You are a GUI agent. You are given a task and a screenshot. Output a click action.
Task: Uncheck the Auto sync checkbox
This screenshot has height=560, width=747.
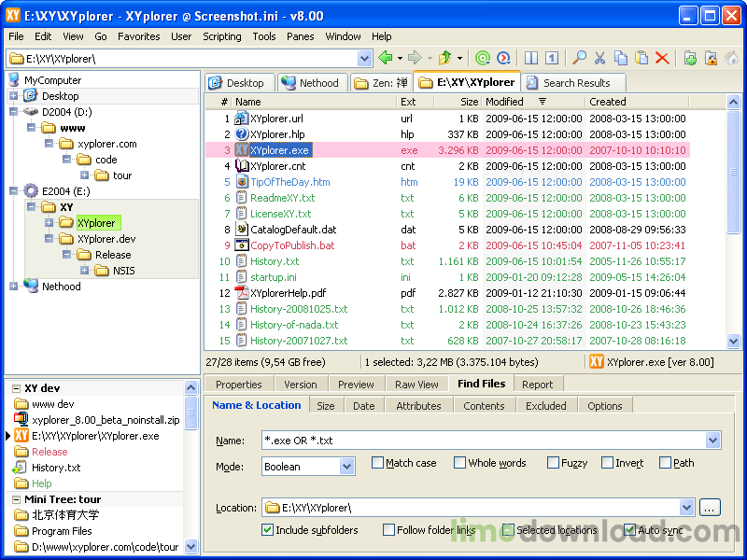coord(629,529)
